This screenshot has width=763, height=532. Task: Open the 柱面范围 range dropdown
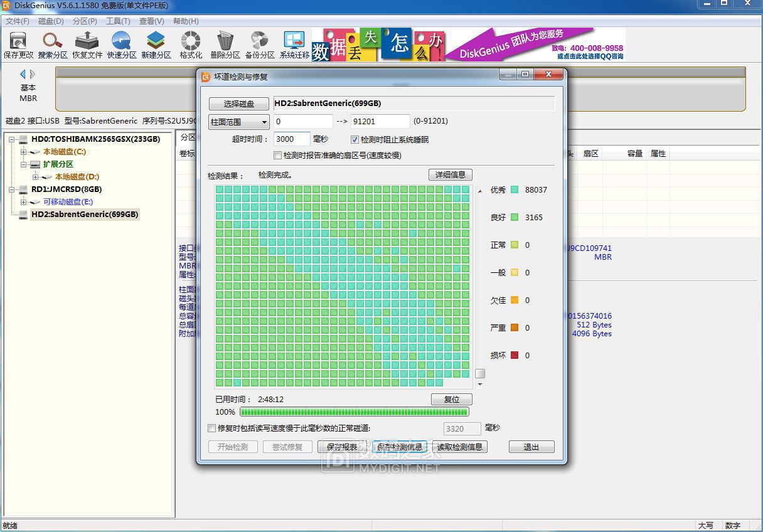[x=239, y=122]
